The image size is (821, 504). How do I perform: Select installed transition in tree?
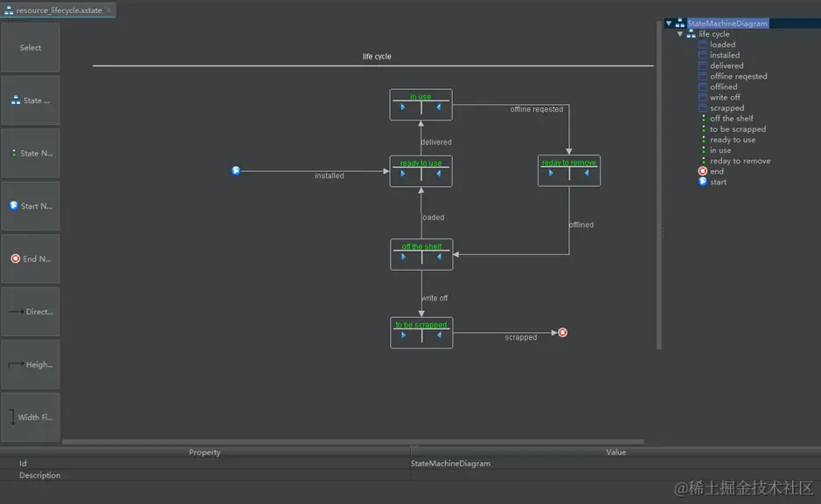tap(725, 55)
